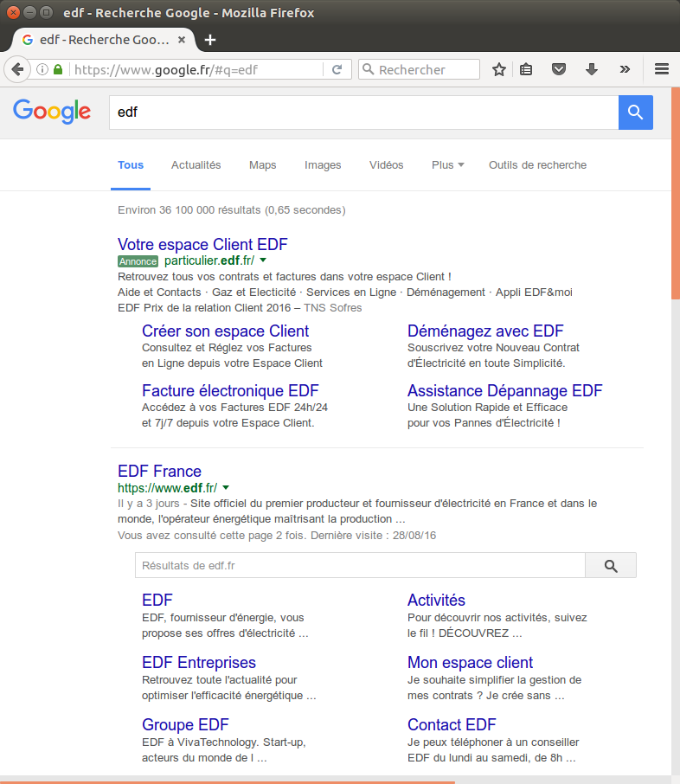Open dropdown arrow next to https://www.edf.fr/
680x784 pixels.
tap(226, 487)
